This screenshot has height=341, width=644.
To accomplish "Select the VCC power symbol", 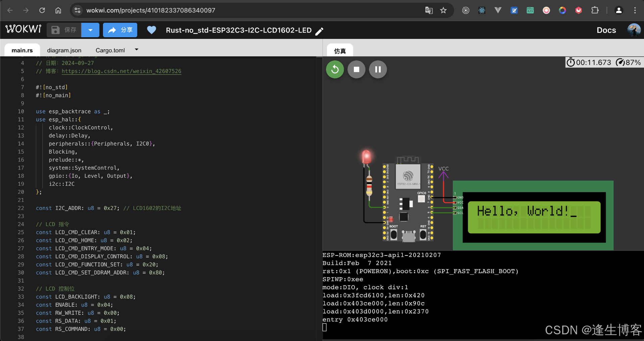I will [x=443, y=173].
